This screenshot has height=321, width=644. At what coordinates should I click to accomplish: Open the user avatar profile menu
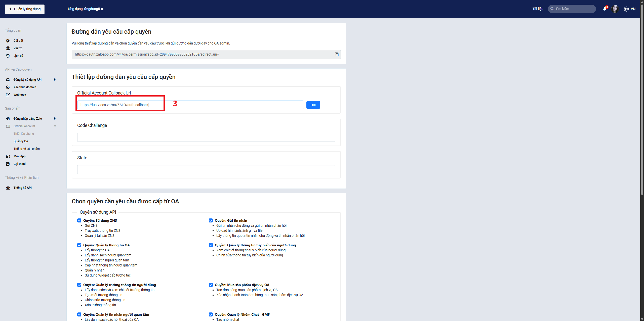point(615,9)
